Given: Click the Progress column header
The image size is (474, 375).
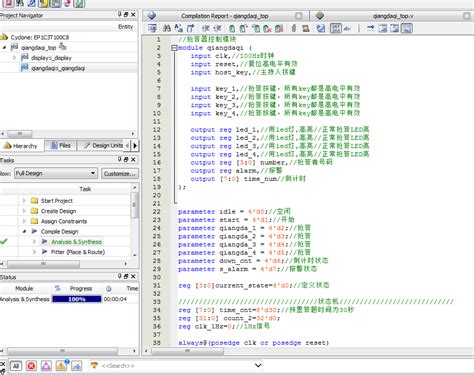Looking at the screenshot, I should pyautogui.click(x=81, y=288).
